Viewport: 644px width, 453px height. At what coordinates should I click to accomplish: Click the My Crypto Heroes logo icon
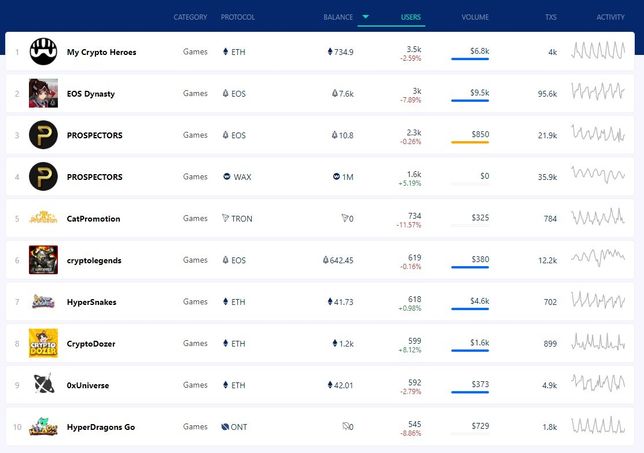click(43, 51)
